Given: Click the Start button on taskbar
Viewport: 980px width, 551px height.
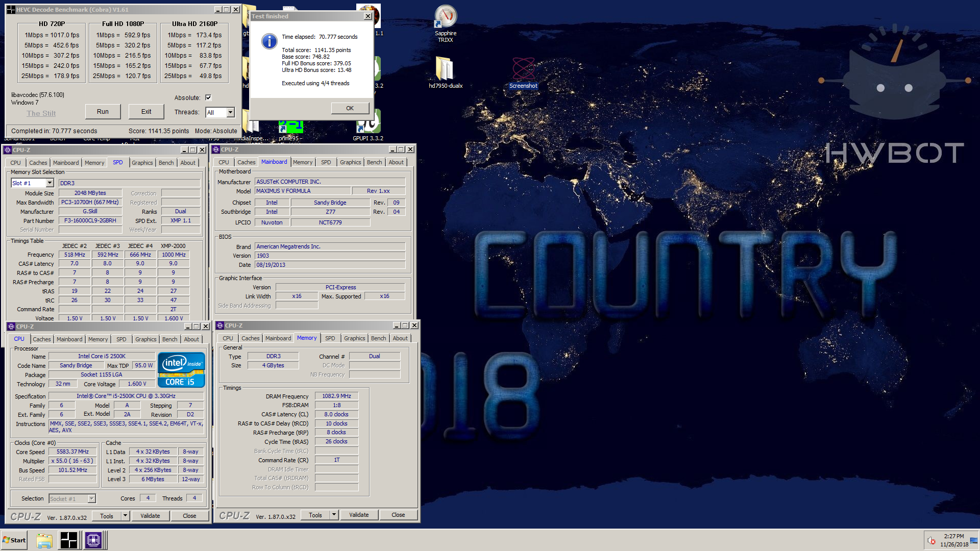Looking at the screenshot, I should tap(14, 540).
